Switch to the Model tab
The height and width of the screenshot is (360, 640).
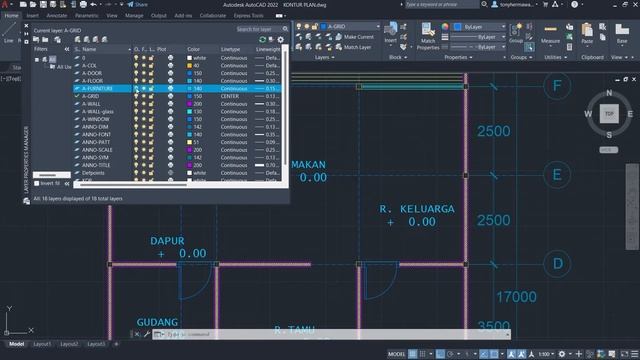[16, 344]
